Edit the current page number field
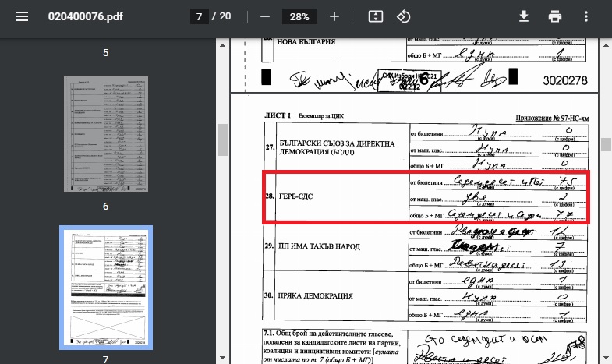The height and width of the screenshot is (364, 612). 200,16
